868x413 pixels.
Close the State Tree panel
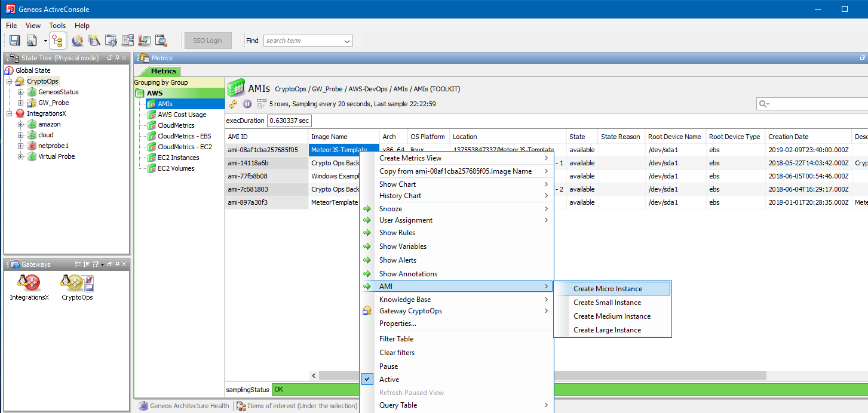[124, 58]
